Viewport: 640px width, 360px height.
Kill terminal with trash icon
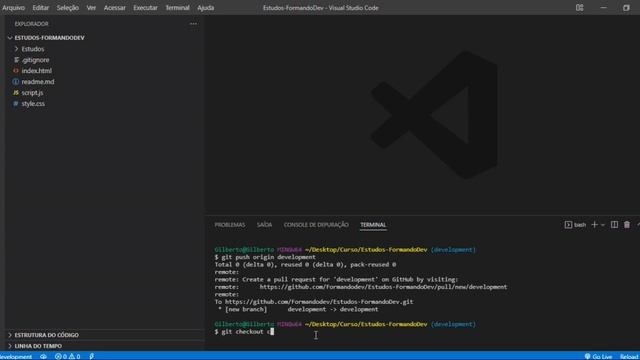[627, 225]
